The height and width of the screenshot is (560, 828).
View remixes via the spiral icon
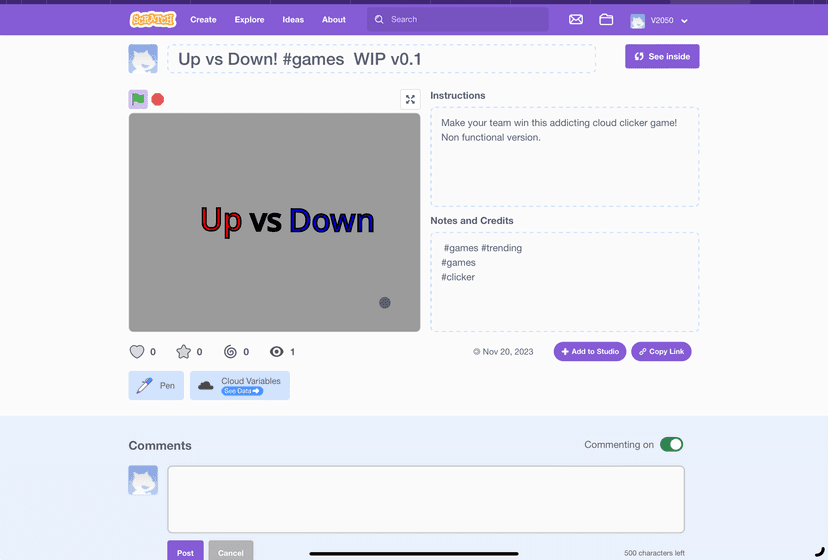click(x=230, y=352)
